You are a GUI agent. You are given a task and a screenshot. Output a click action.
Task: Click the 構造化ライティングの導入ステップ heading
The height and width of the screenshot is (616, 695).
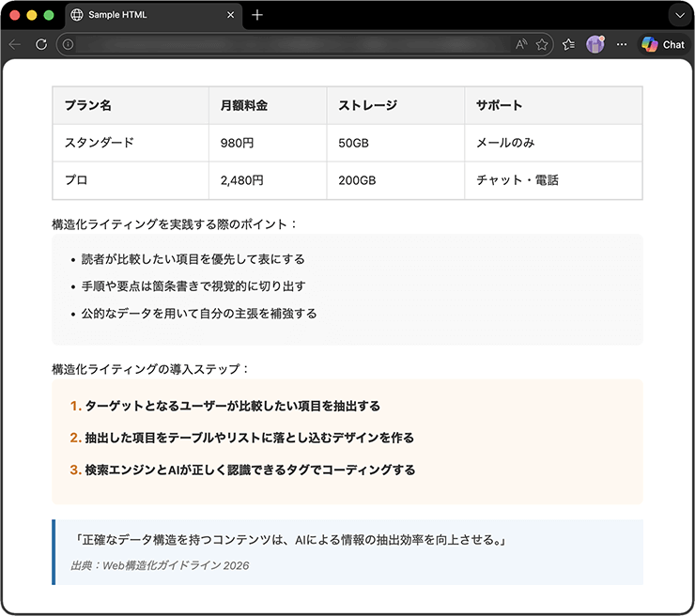tap(150, 369)
